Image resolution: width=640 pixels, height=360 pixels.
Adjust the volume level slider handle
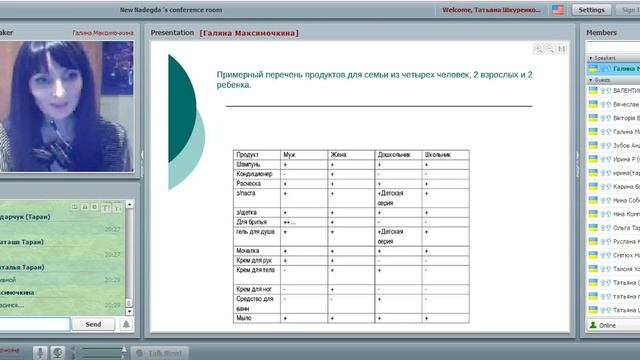point(124,351)
